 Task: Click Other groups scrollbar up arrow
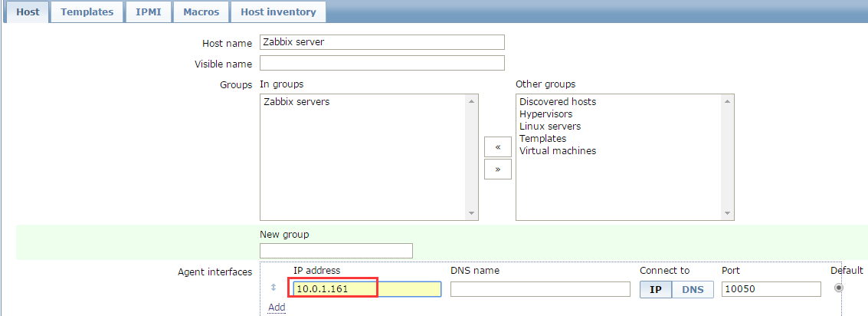(x=727, y=101)
